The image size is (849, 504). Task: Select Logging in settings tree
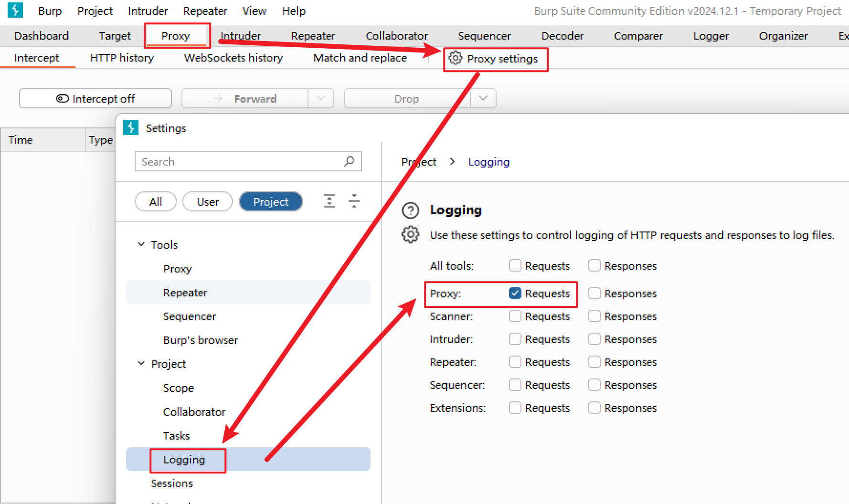point(248,459)
